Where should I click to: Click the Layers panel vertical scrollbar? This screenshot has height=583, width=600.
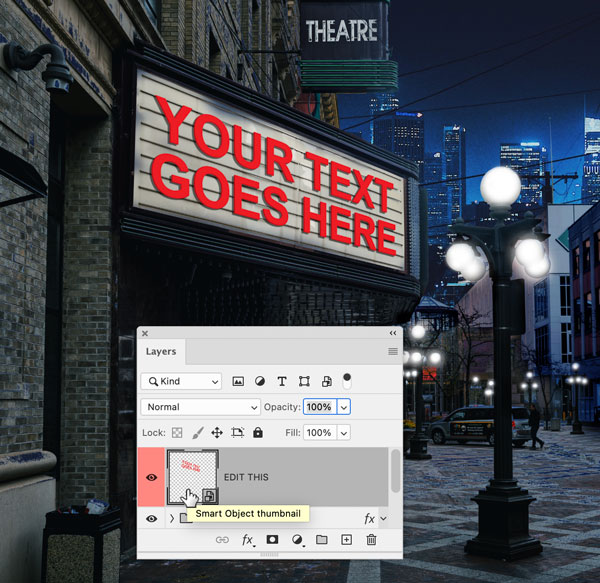coord(396,471)
